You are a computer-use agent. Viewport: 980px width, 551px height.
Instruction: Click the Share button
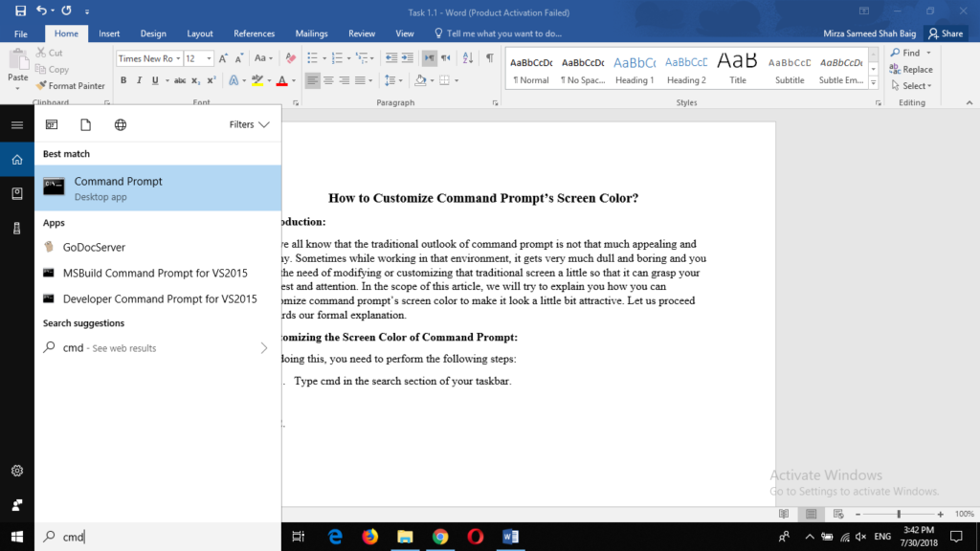[x=947, y=33]
